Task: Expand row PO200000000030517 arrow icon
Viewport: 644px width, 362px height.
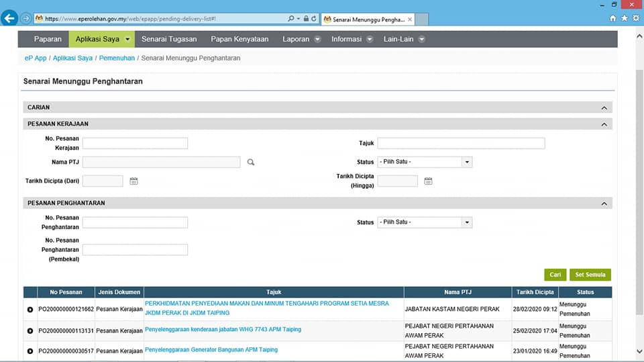Action: (x=30, y=351)
